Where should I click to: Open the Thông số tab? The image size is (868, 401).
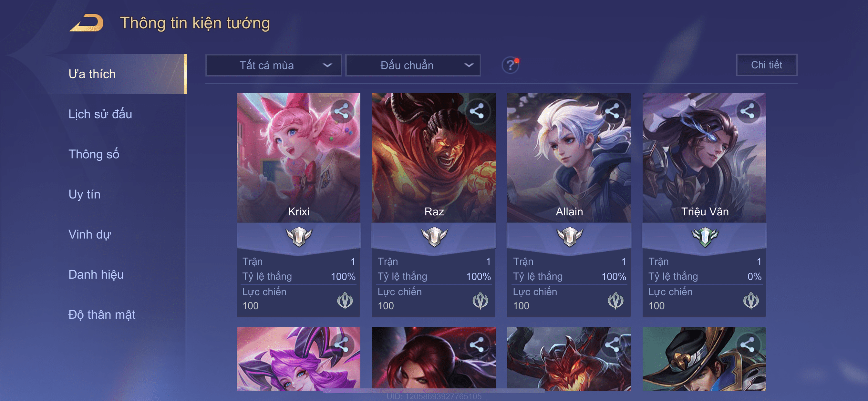click(x=94, y=154)
